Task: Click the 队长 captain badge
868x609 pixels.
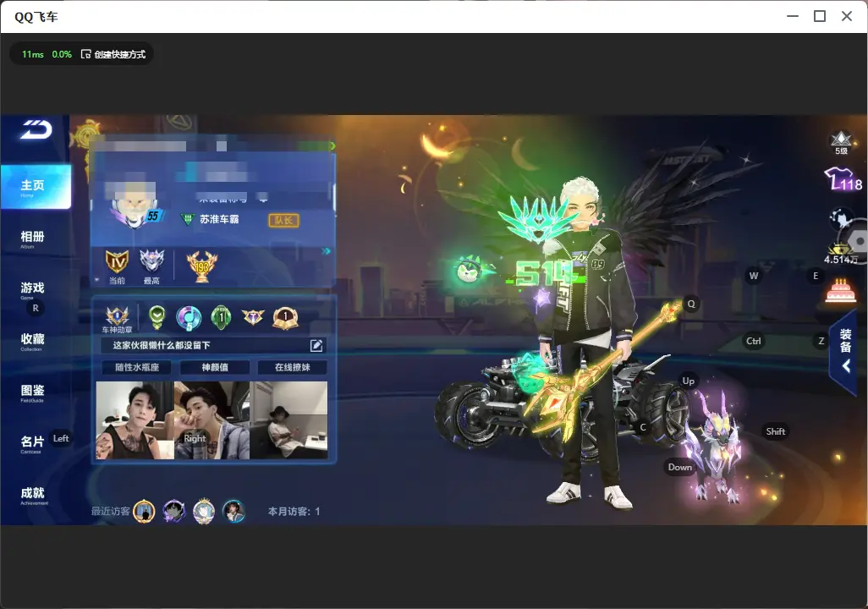Action: [284, 221]
